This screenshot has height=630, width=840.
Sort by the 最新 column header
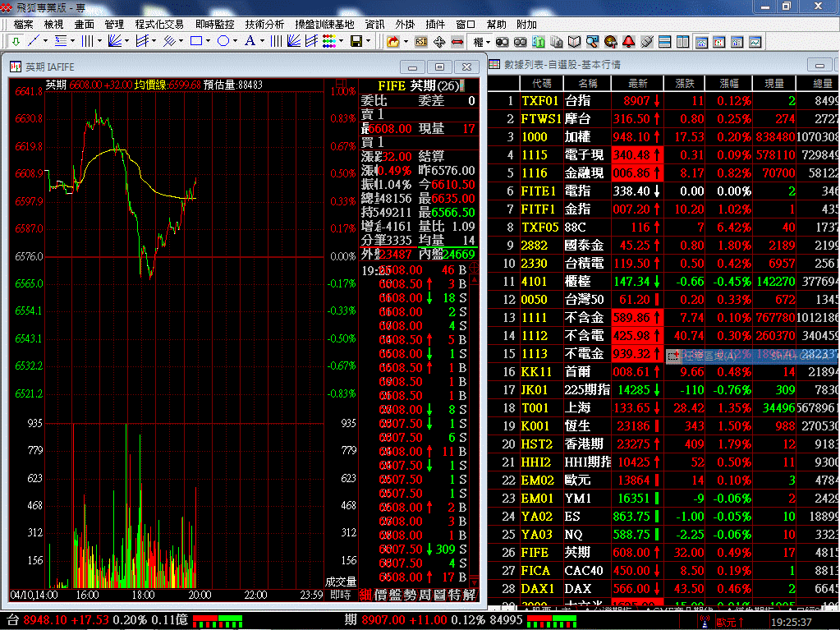click(x=637, y=83)
